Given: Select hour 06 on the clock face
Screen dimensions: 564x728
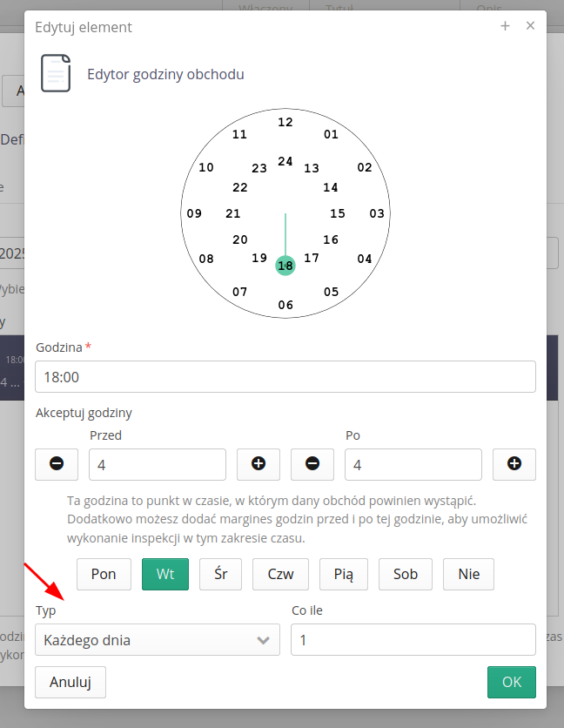Looking at the screenshot, I should 285,305.
